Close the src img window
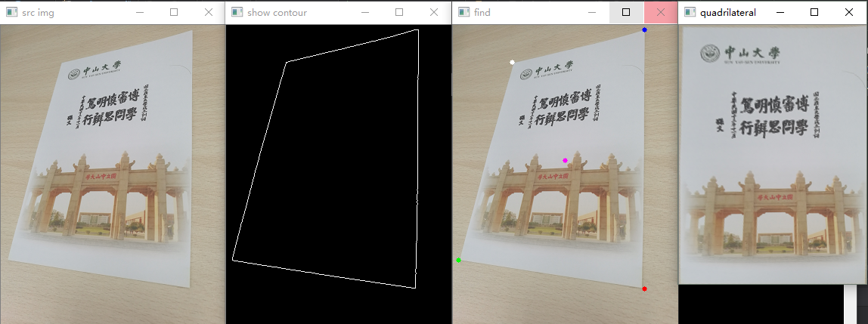Image resolution: width=868 pixels, height=324 pixels. (208, 12)
